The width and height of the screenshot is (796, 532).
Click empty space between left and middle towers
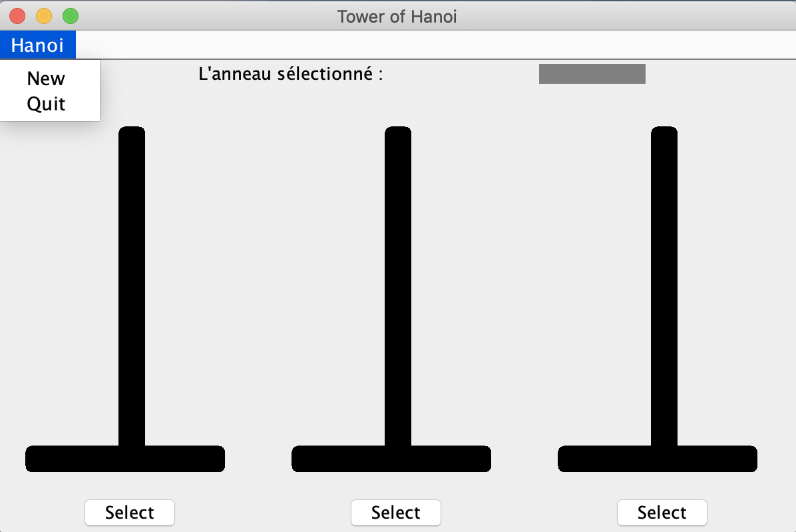point(258,284)
